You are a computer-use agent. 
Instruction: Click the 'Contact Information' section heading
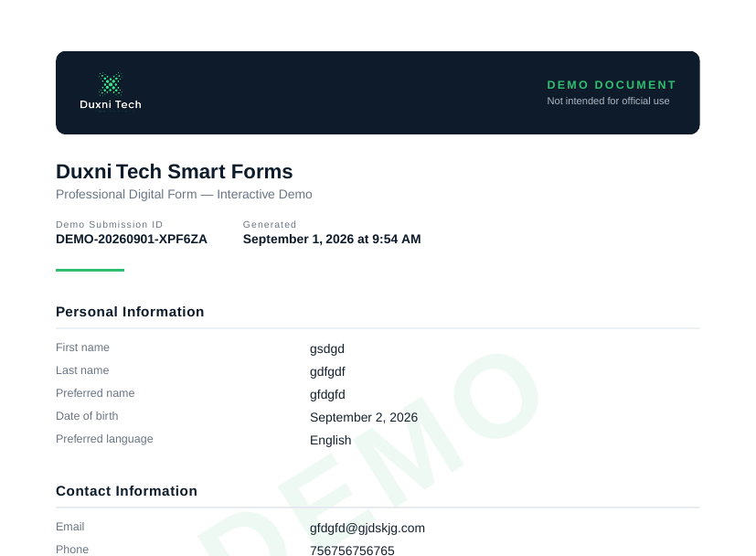point(126,491)
